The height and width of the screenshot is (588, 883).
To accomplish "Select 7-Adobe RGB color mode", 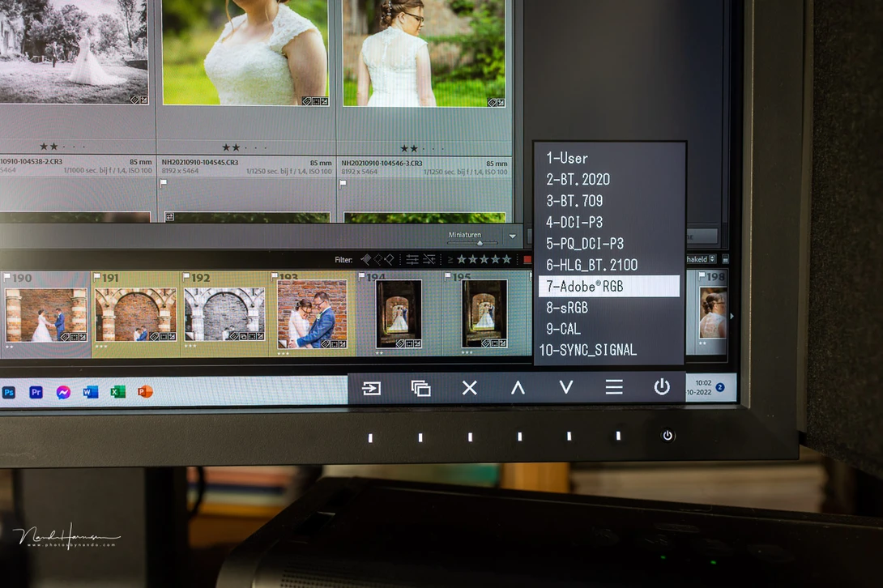I will pyautogui.click(x=608, y=286).
